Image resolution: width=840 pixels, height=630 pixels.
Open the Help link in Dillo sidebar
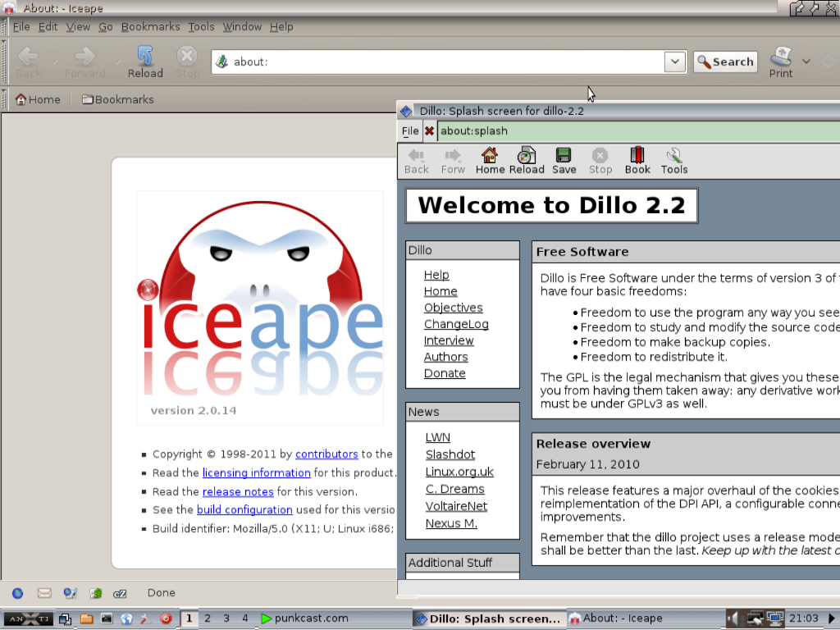(436, 275)
